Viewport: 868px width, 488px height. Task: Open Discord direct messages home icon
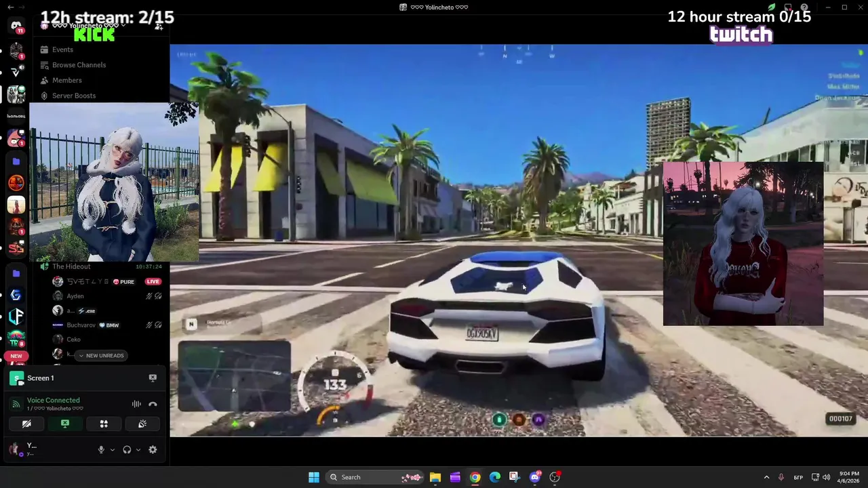16,26
